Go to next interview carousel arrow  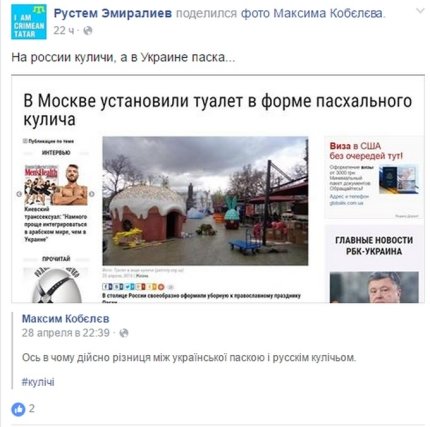pos(92,194)
